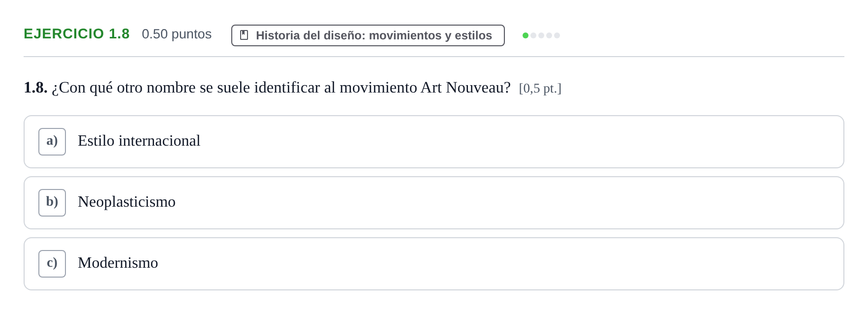
Task: Click the EJERCICIO 1.8 heading
Action: (77, 34)
